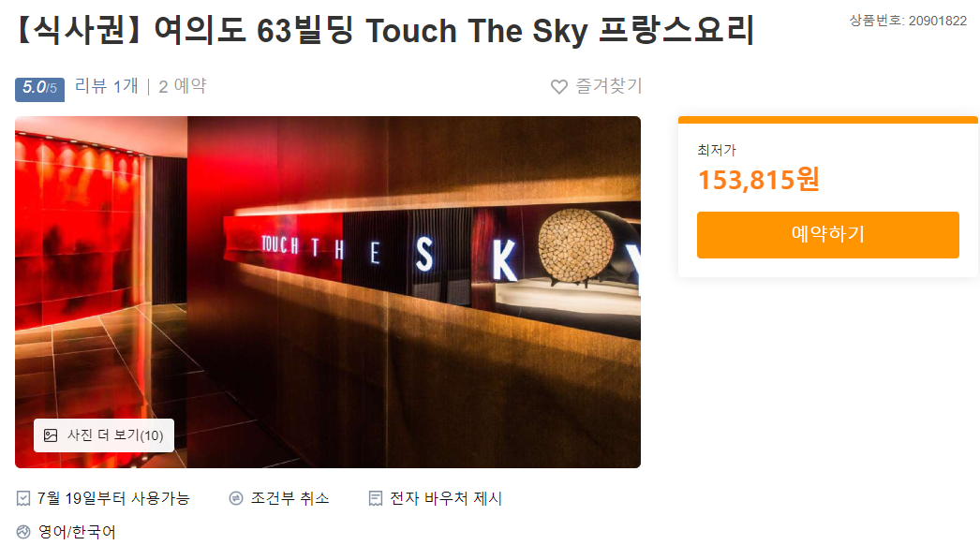This screenshot has width=980, height=560.
Task: Click the photo gallery image icon
Action: point(51,435)
